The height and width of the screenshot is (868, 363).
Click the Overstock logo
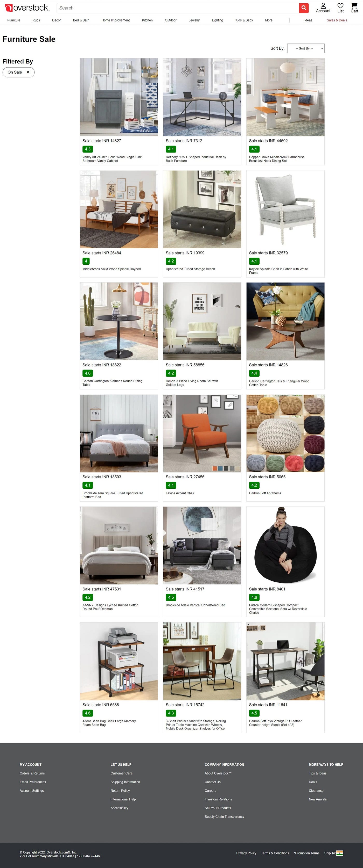27,8
